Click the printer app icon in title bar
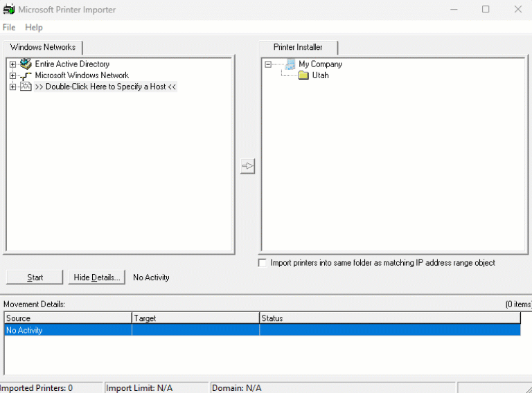 pyautogui.click(x=9, y=10)
